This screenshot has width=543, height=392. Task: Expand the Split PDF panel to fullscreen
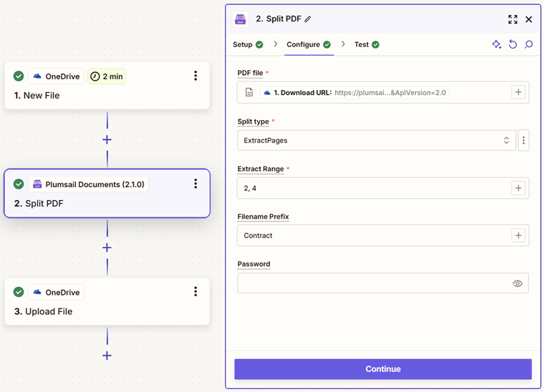pos(513,19)
